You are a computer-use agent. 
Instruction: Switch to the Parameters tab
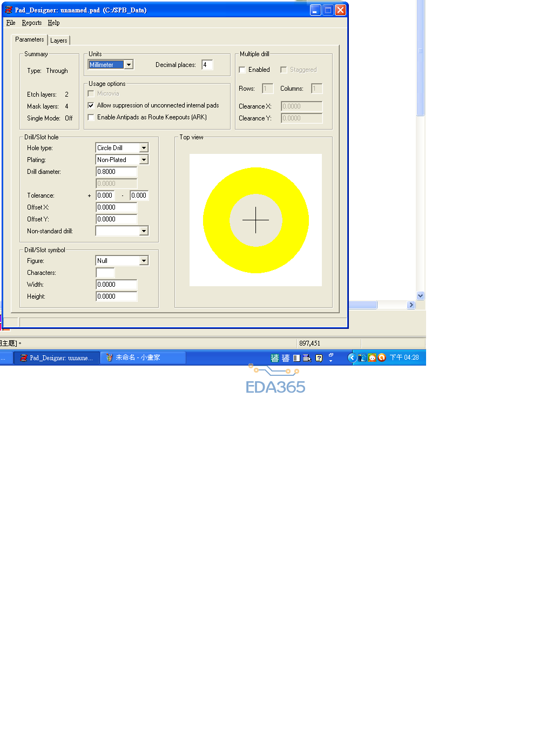pyautogui.click(x=30, y=39)
